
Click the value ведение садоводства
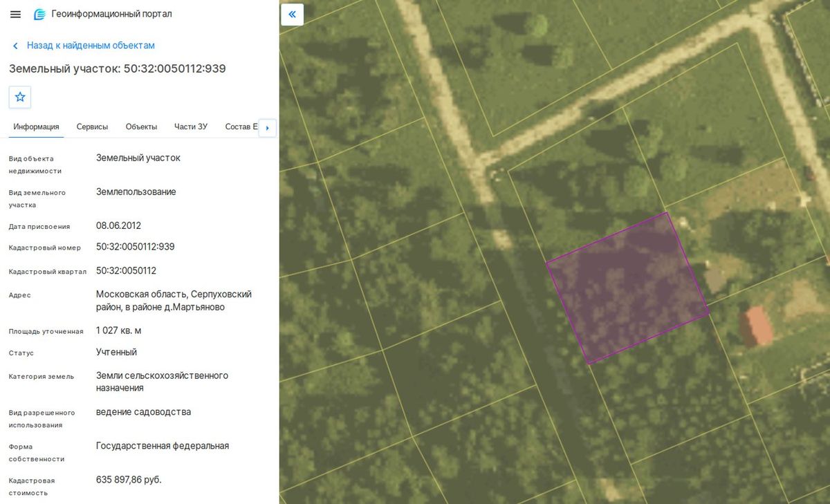[x=144, y=412]
